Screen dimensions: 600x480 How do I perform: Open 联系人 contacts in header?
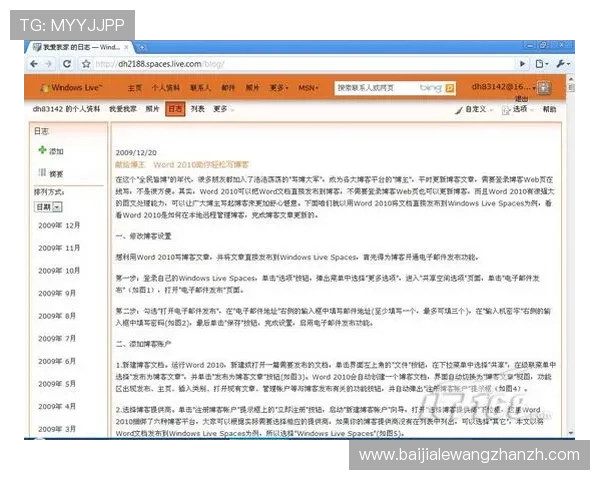(200, 88)
